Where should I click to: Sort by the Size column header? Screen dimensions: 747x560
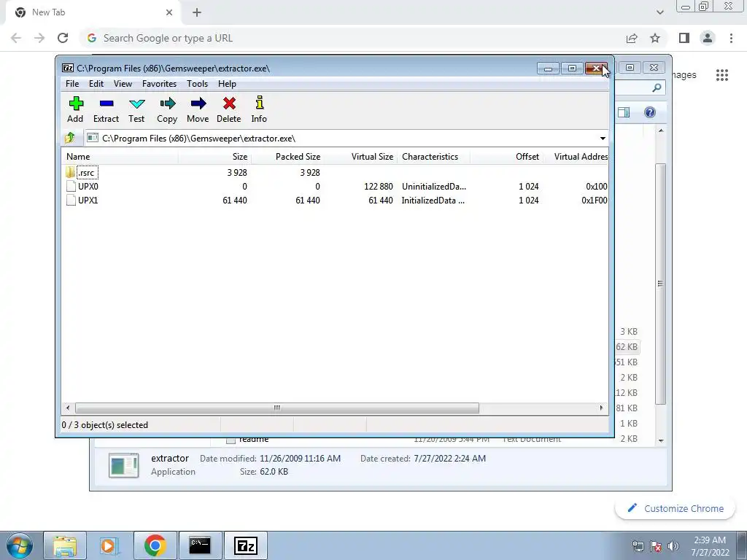click(x=215, y=157)
